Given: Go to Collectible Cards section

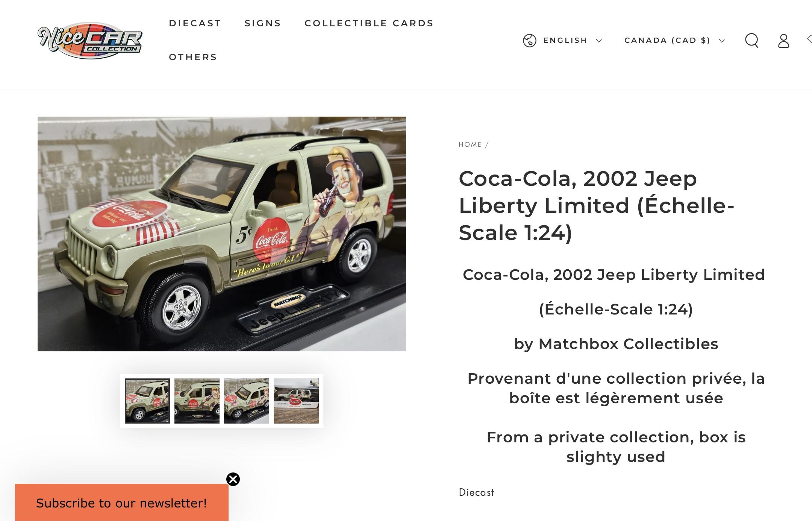Looking at the screenshot, I should 369,23.
